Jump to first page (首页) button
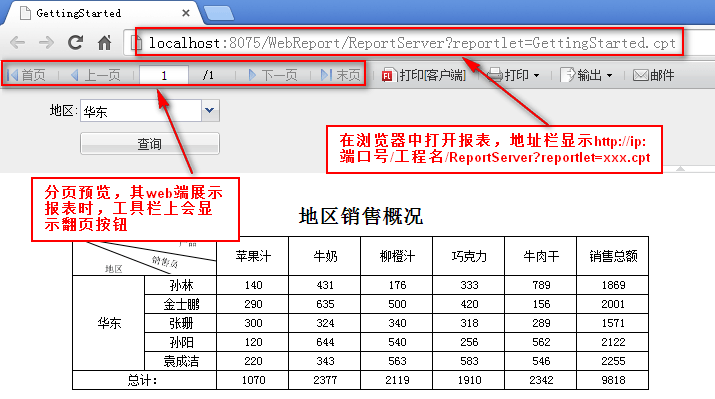 (27, 75)
